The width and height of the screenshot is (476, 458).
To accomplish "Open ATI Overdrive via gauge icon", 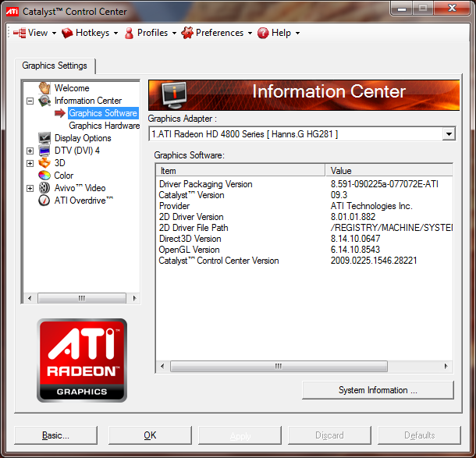I will (x=44, y=201).
